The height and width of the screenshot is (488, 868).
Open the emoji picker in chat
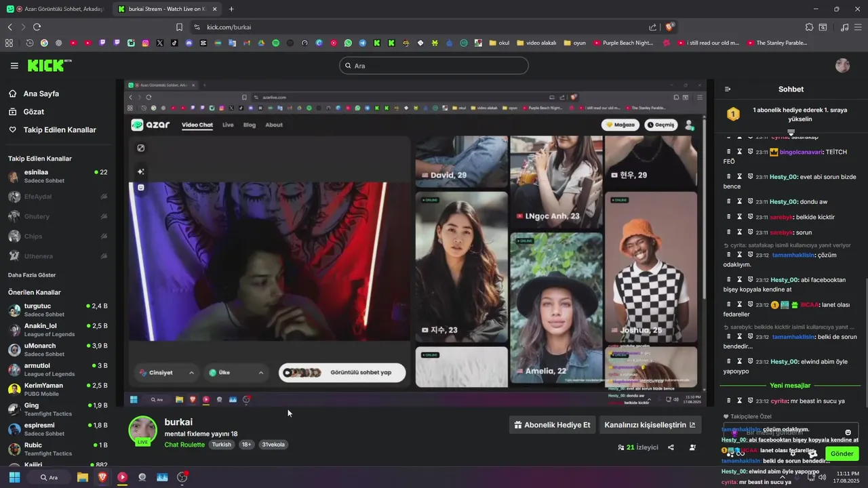coord(848,432)
